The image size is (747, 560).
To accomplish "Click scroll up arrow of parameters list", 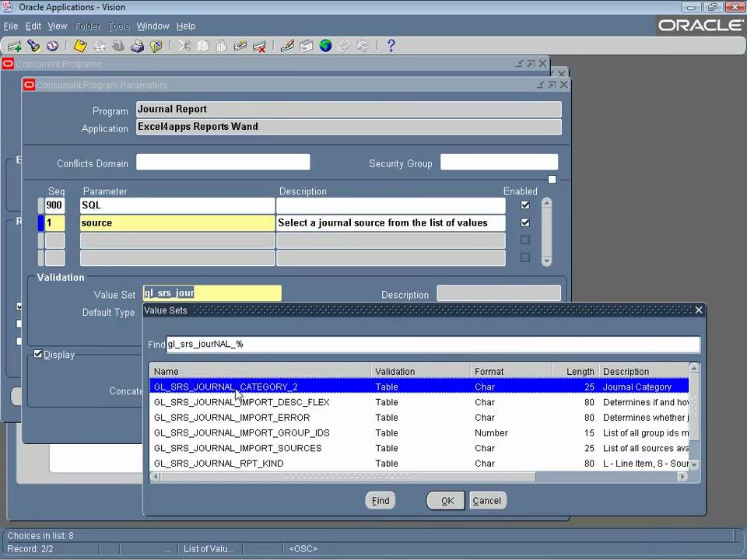I will 547,203.
